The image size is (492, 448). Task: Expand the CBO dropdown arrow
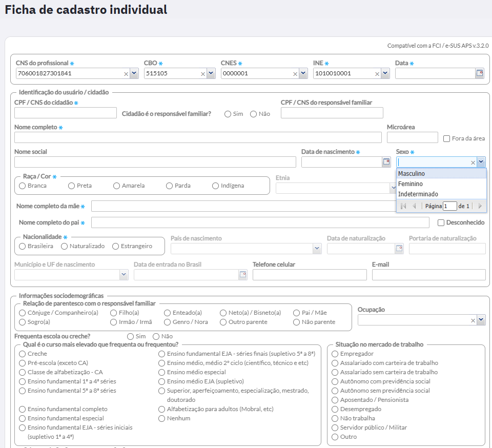(x=211, y=73)
